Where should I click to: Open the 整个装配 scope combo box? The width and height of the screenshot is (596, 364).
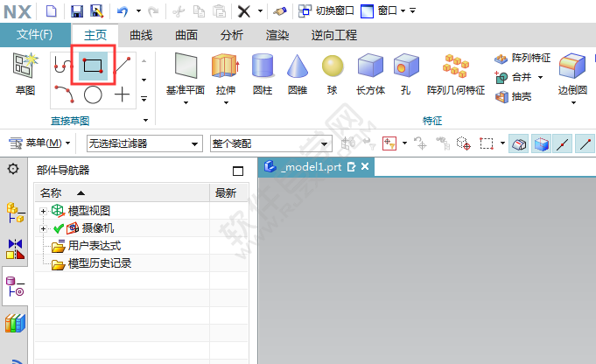click(x=271, y=143)
